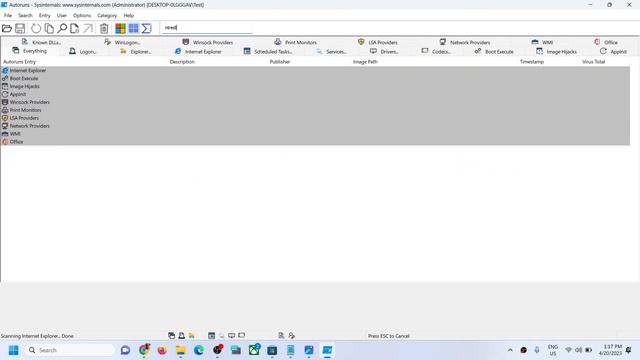
Task: Select the LSA Providers list row
Action: pyautogui.click(x=315, y=118)
